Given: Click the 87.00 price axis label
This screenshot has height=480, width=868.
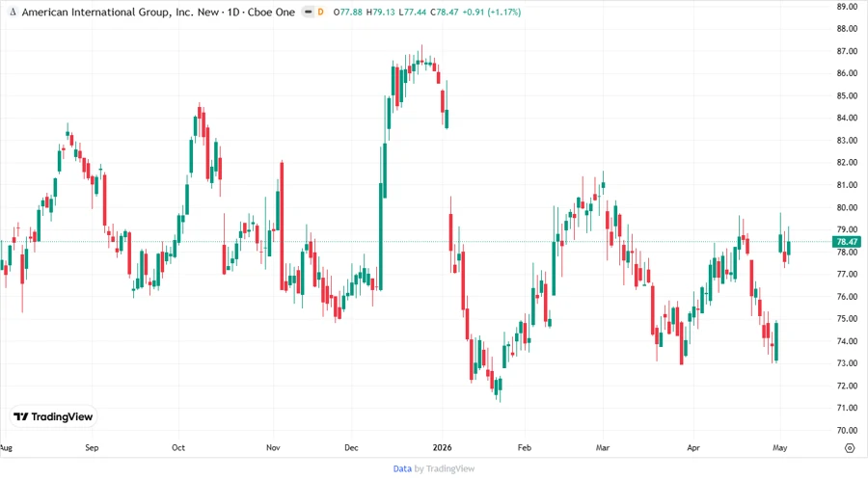Looking at the screenshot, I should [847, 51].
